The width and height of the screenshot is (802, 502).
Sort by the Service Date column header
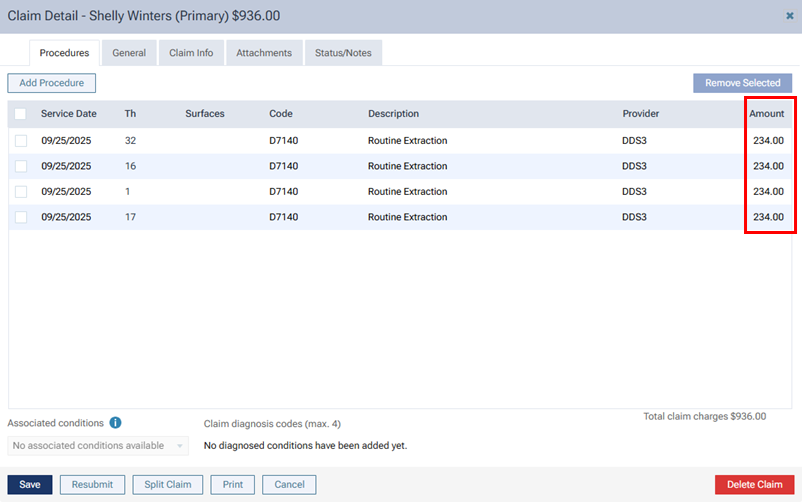(69, 114)
